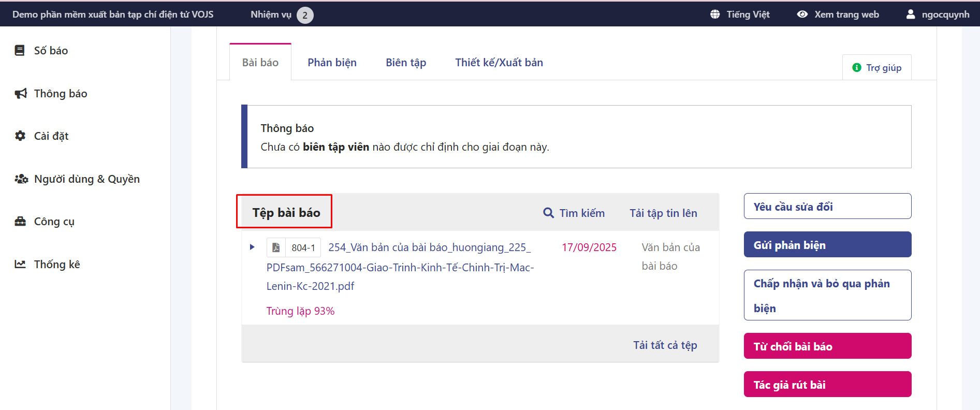Click the Số báo book icon
The width and height of the screenshot is (980, 410).
click(x=20, y=50)
